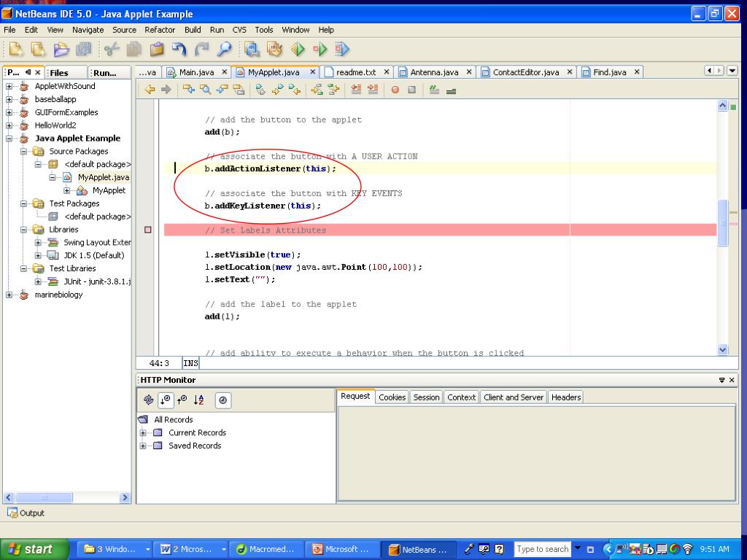Viewport: 747px width, 560px height.
Task: Redo the last edit
Action: [x=202, y=49]
